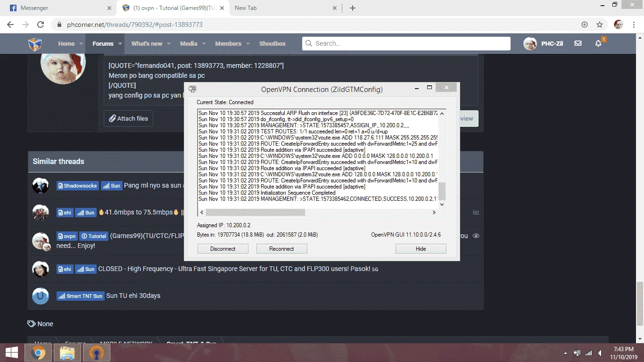Open the Chrome three-dot menu

[x=635, y=25]
